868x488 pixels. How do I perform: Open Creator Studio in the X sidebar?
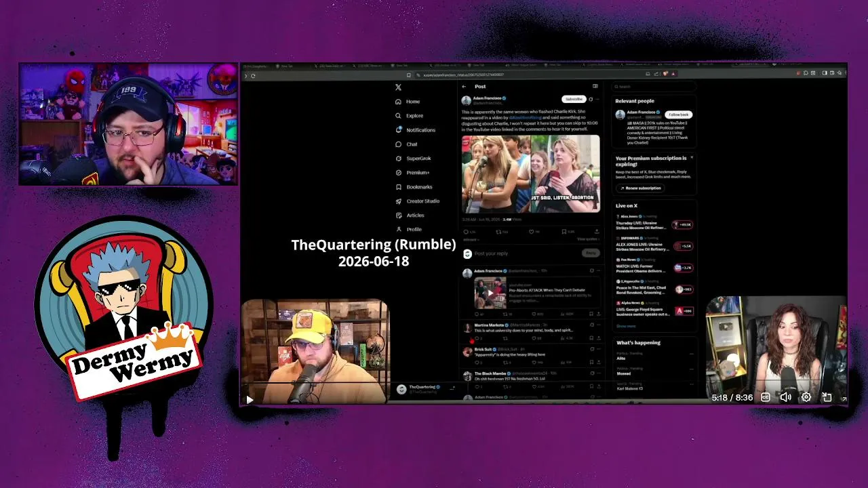pos(417,201)
